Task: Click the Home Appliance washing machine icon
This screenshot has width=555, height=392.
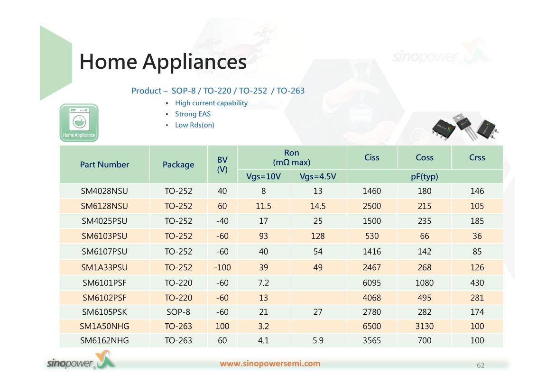Action: (x=79, y=123)
